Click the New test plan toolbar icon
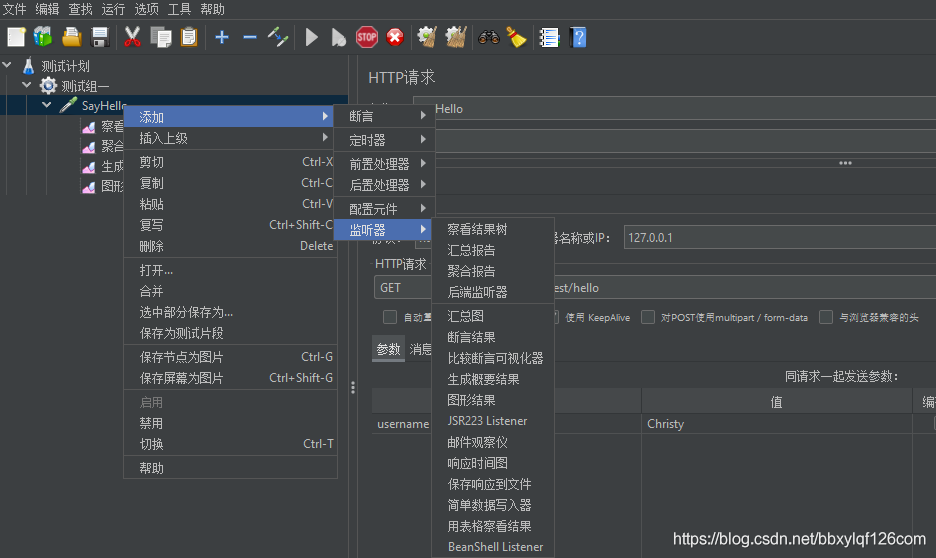936x558 pixels. [16, 37]
